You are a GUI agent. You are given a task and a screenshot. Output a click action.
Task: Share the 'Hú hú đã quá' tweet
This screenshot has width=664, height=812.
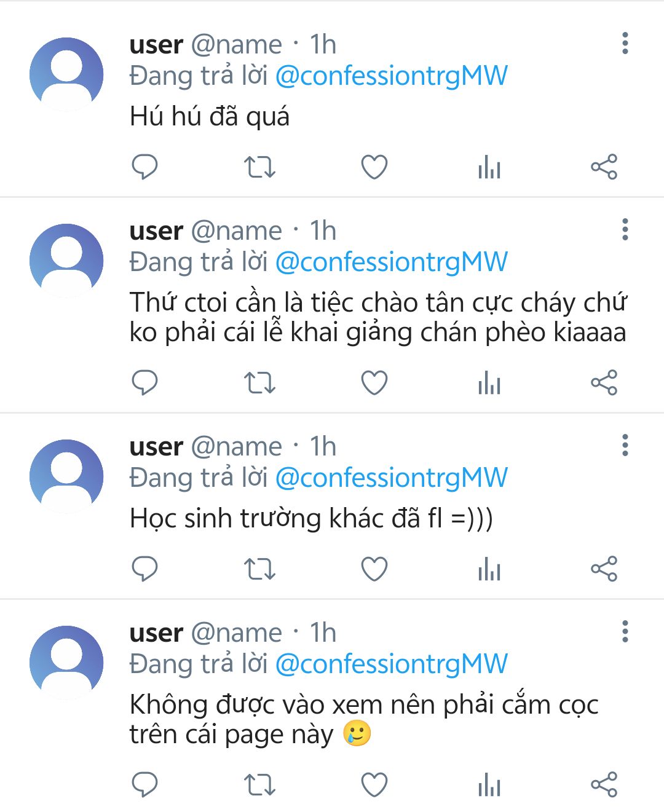pyautogui.click(x=604, y=167)
